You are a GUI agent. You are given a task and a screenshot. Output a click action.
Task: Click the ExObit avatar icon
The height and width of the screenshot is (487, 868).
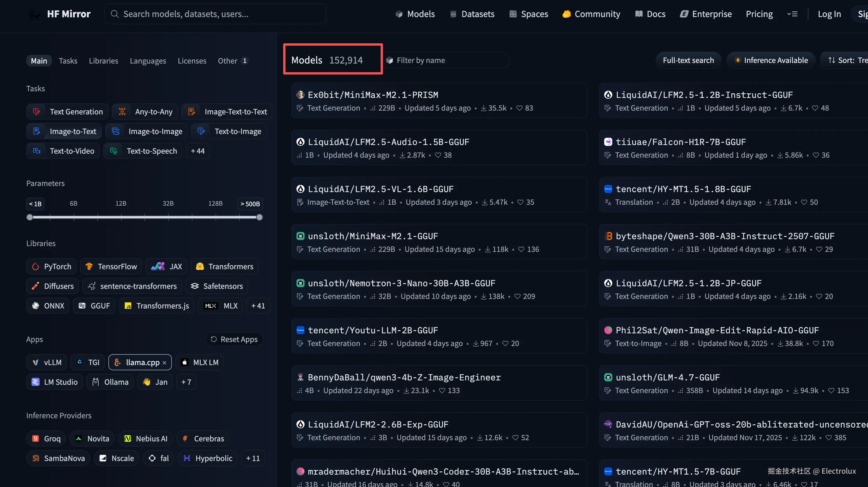pyautogui.click(x=300, y=95)
